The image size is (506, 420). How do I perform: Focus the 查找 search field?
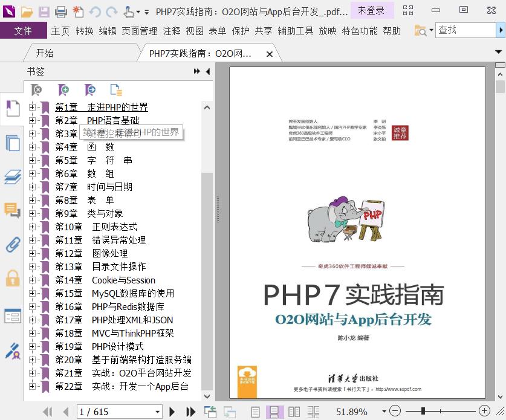click(x=465, y=30)
